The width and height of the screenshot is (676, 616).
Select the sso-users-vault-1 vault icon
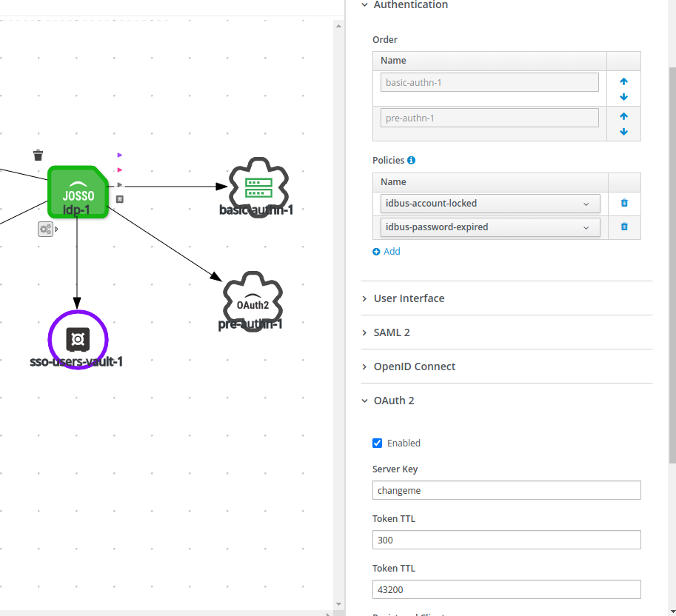click(78, 340)
